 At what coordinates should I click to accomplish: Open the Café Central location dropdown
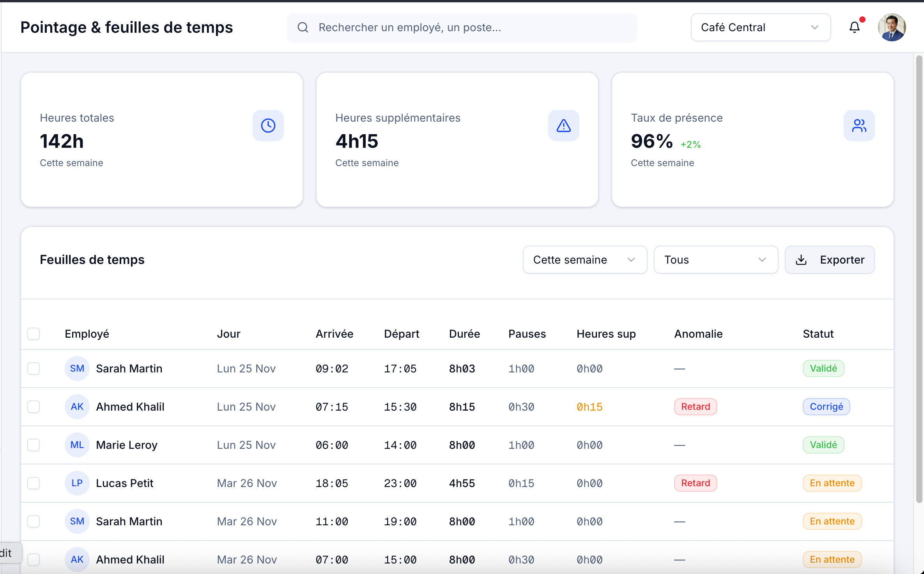(760, 27)
